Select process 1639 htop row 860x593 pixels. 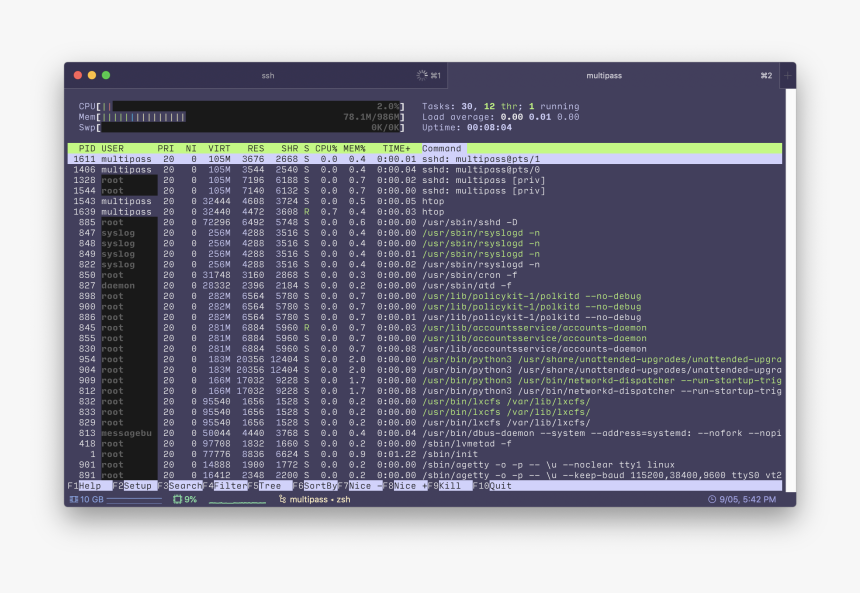[425, 212]
